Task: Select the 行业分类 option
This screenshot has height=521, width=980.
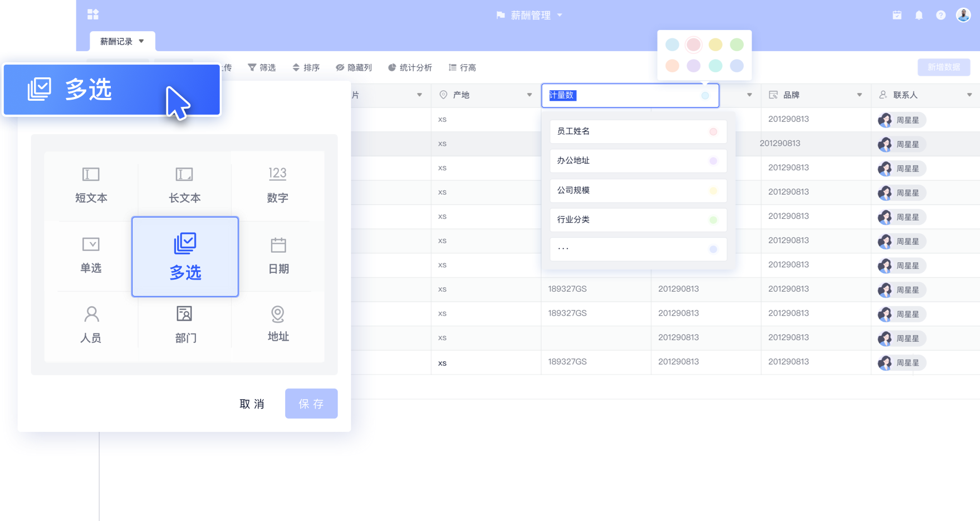Action: pyautogui.click(x=638, y=220)
